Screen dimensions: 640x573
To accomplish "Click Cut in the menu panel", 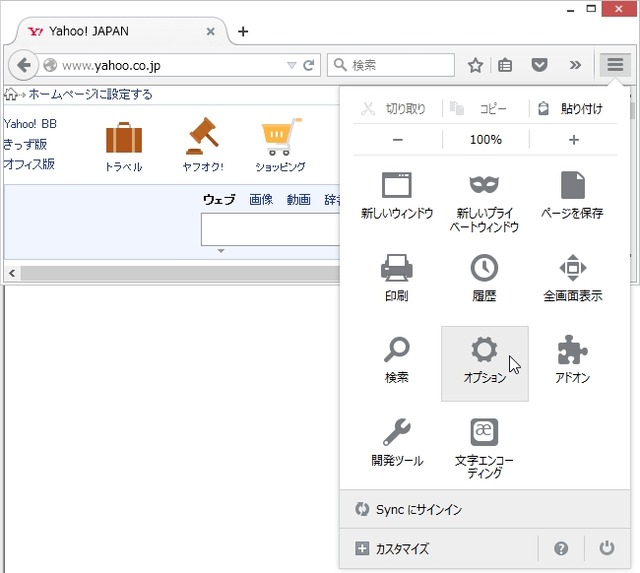I will pos(393,109).
